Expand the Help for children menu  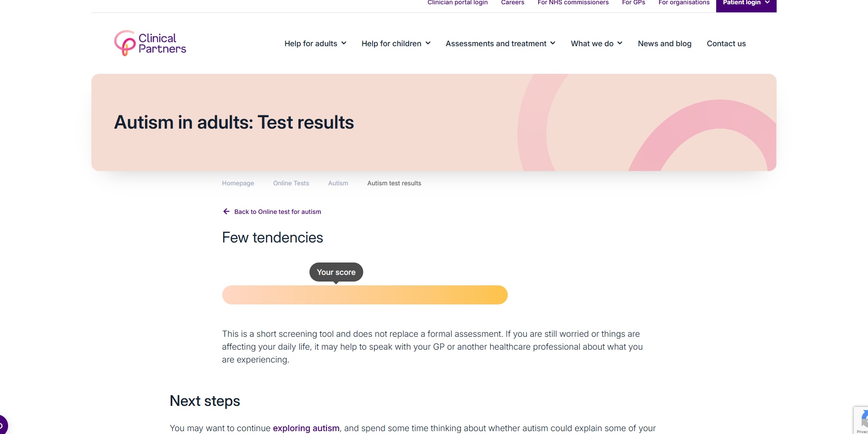395,43
